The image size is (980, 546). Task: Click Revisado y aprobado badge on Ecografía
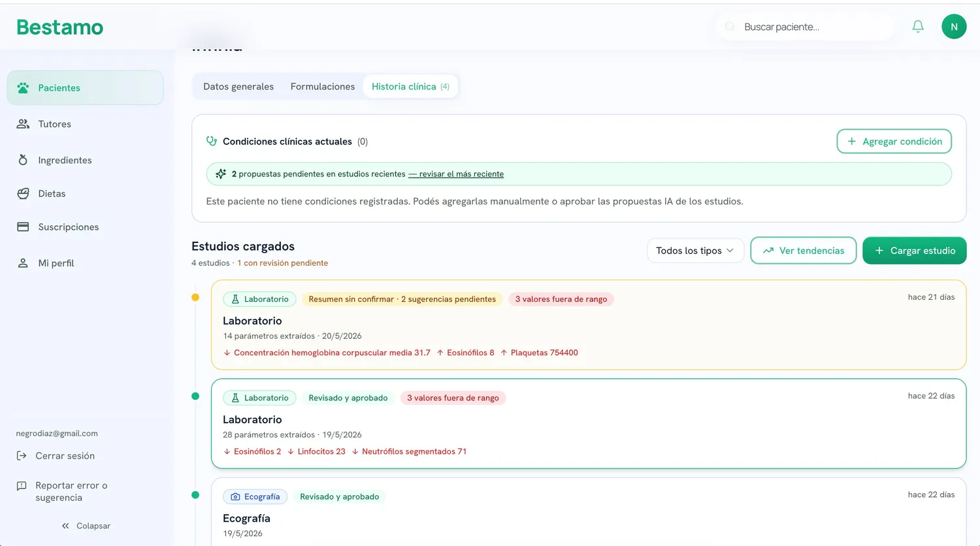[339, 496]
